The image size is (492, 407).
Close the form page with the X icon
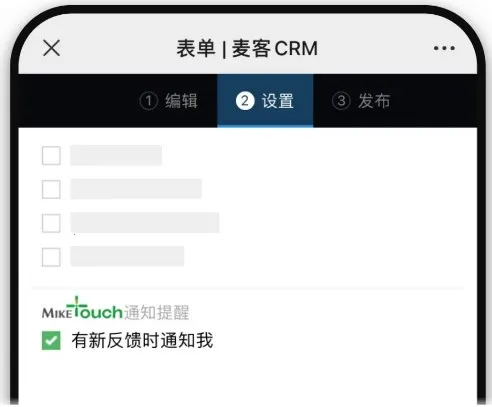tap(52, 48)
